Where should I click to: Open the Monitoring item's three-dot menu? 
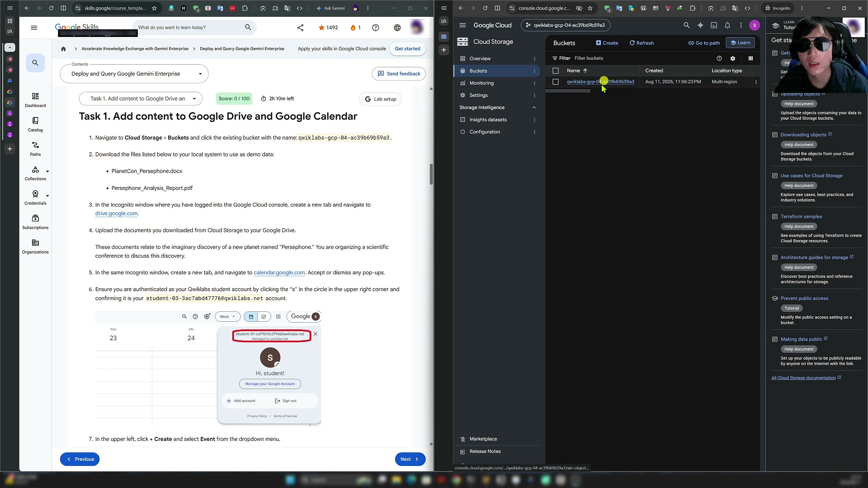tap(534, 83)
